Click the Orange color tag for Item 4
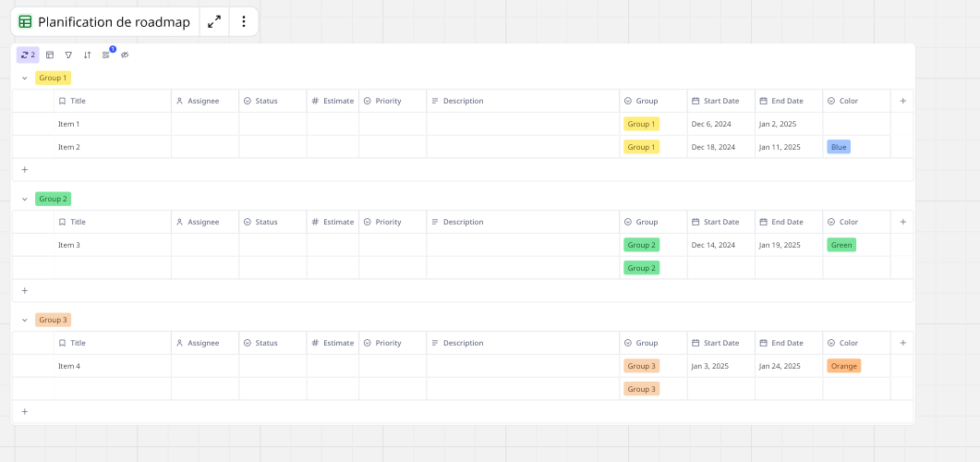Image resolution: width=980 pixels, height=462 pixels. pos(843,366)
